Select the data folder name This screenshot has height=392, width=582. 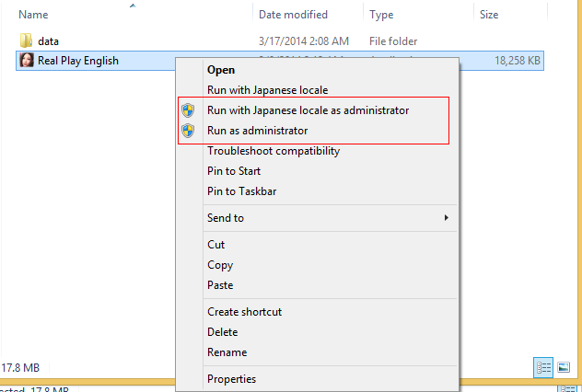click(48, 41)
